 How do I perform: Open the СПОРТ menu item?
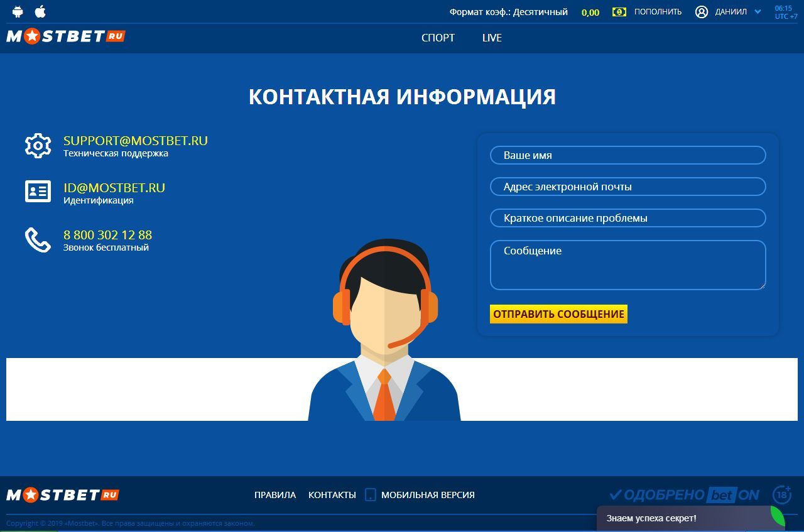[x=438, y=38]
